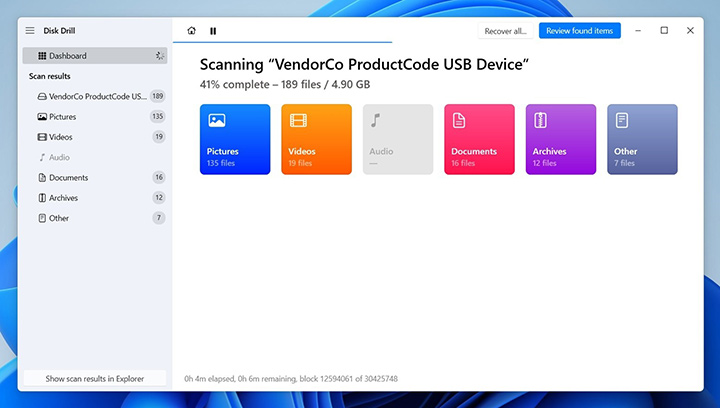
Task: Click the 19 badge beside Videos
Action: click(159, 137)
